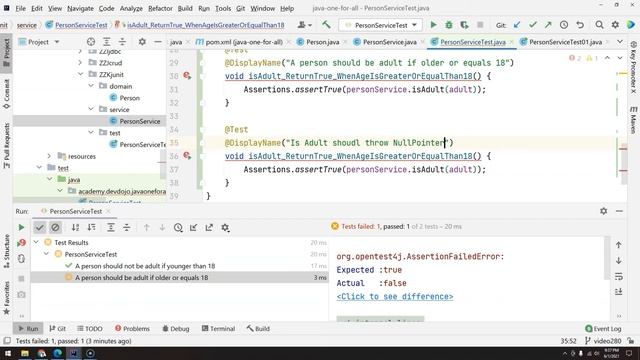Viewport: 640px width, 360px height.
Task: Open the Analyze menu
Action: (131, 8)
